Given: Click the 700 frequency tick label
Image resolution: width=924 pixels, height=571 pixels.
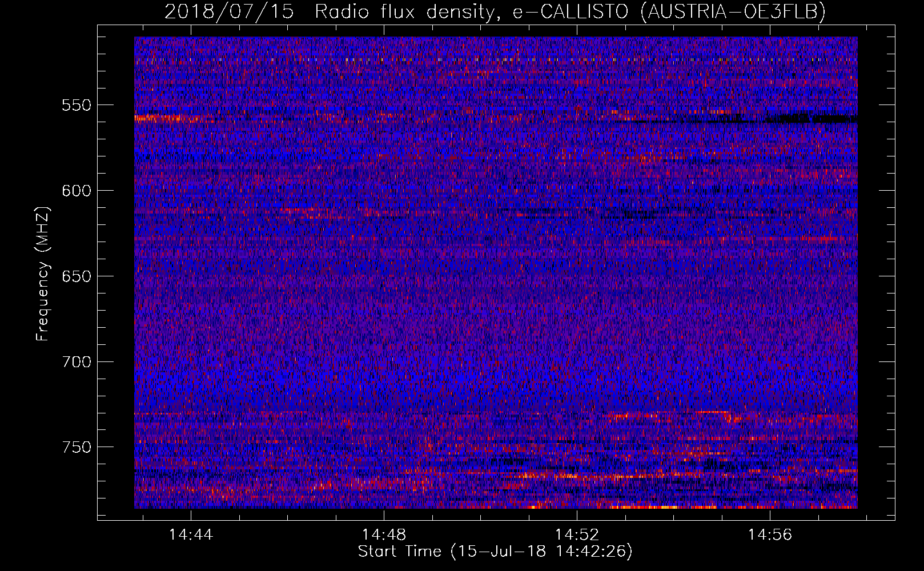Looking at the screenshot, I should point(77,362).
